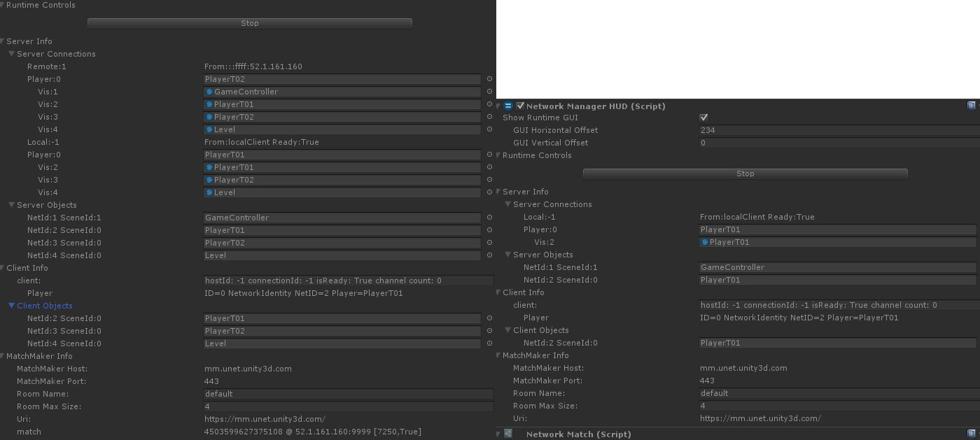980x440 pixels.
Task: Click the Stop button in the left inspector
Action: [250, 23]
